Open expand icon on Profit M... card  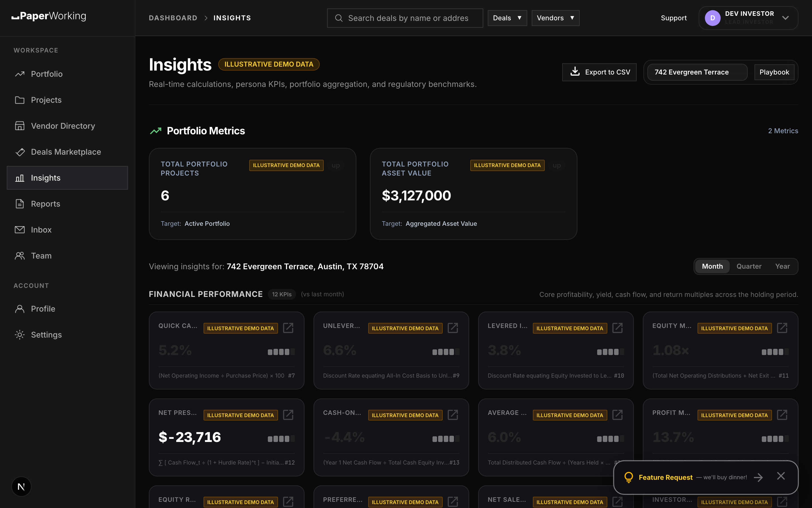782,415
